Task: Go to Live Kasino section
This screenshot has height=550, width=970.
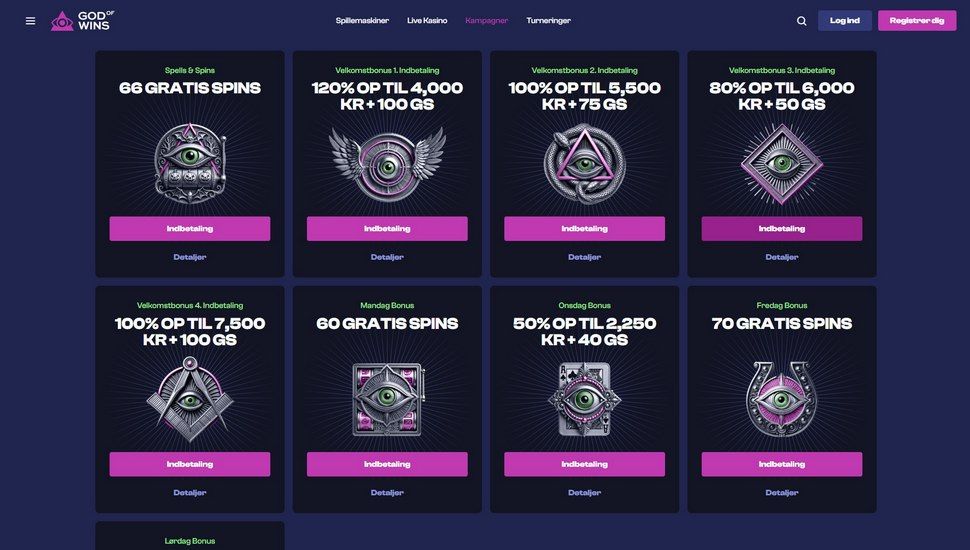Action: [427, 21]
